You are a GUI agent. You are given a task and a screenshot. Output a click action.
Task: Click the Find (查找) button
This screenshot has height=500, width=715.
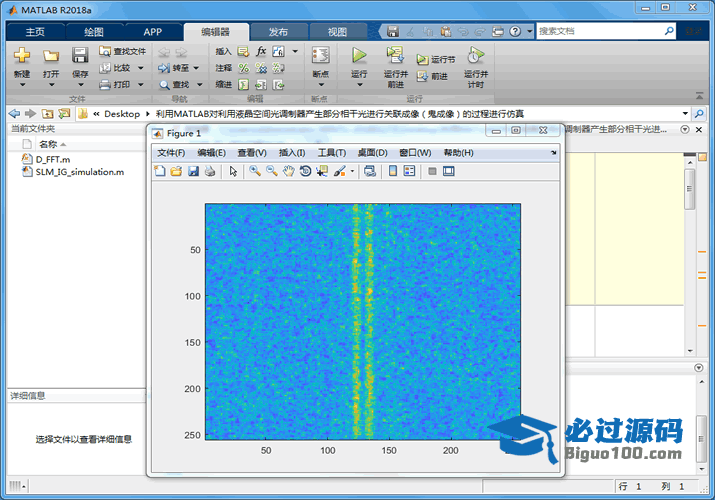(174, 84)
